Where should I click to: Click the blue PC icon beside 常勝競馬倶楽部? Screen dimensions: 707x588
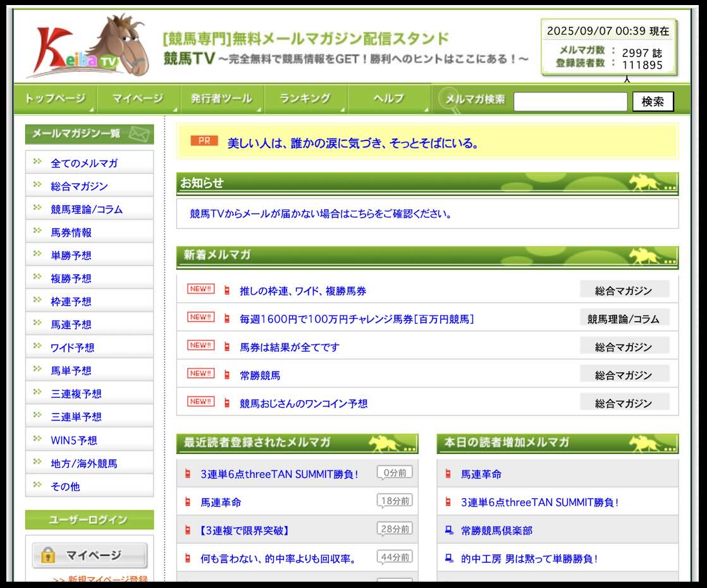448,530
